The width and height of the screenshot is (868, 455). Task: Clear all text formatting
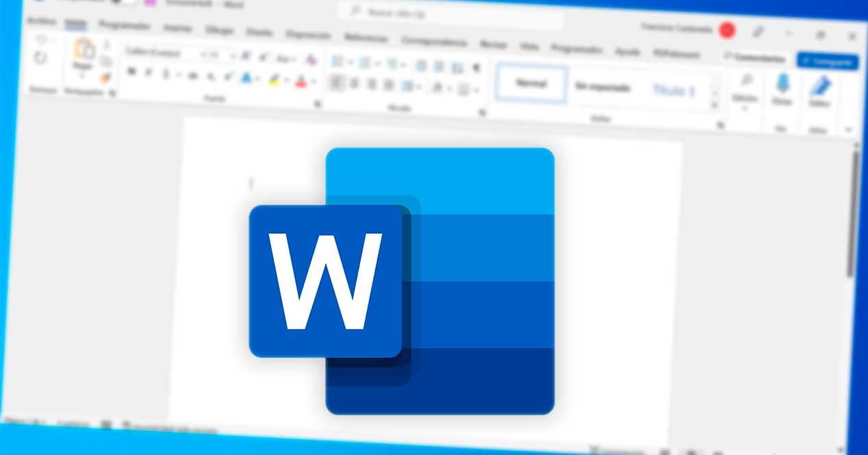click(x=311, y=59)
